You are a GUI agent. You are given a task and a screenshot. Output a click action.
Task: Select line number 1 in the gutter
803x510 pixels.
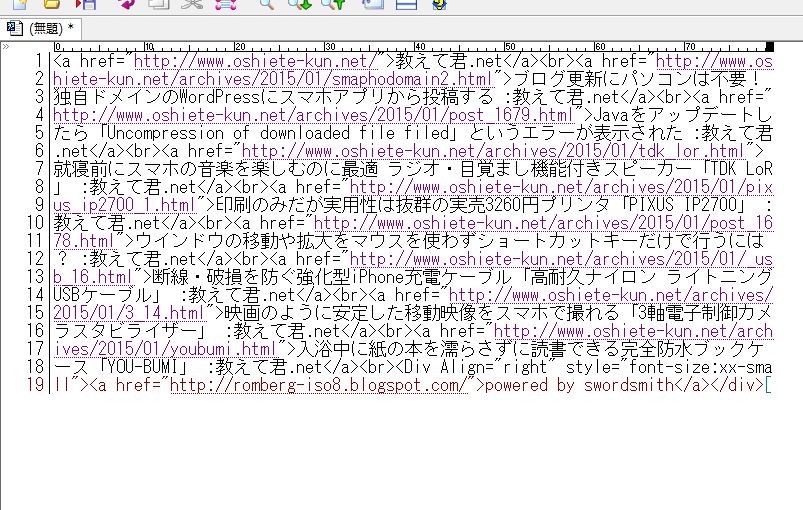[x=39, y=61]
